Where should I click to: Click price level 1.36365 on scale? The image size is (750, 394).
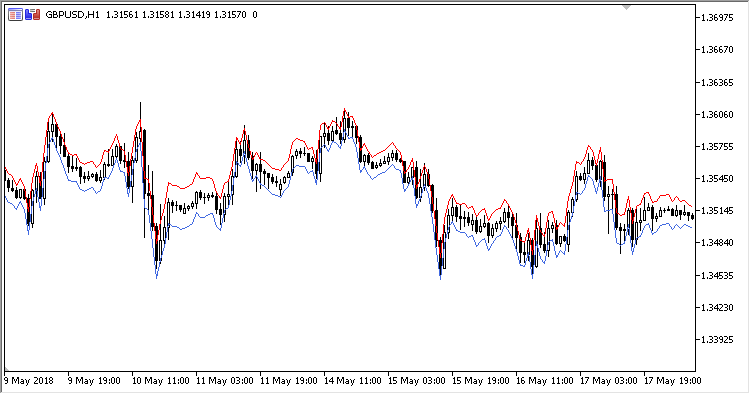pyautogui.click(x=717, y=83)
